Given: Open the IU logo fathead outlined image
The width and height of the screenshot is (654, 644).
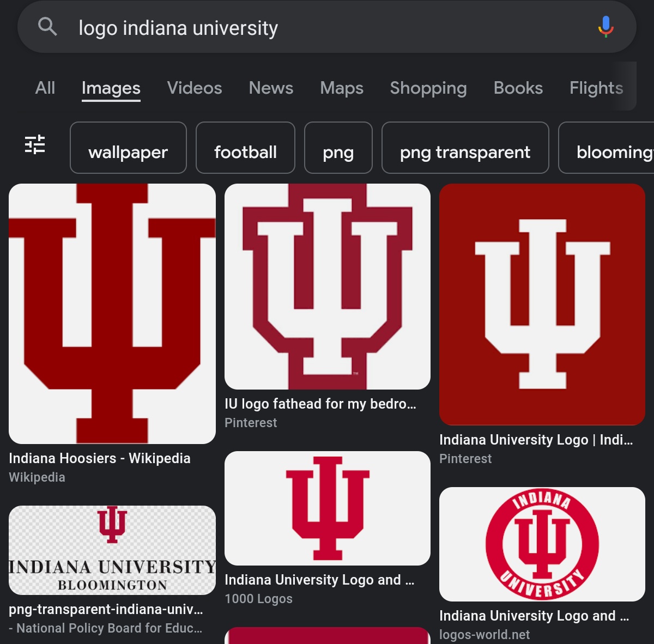Looking at the screenshot, I should coord(328,287).
